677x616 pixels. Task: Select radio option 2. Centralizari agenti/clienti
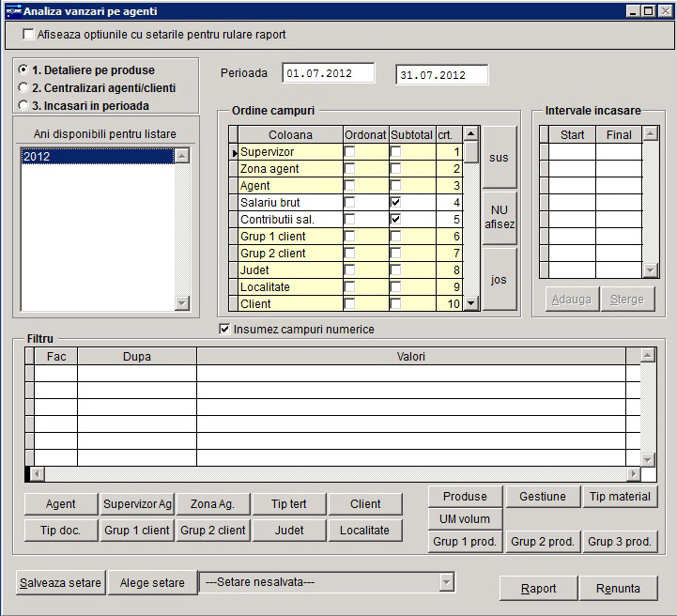coord(23,87)
